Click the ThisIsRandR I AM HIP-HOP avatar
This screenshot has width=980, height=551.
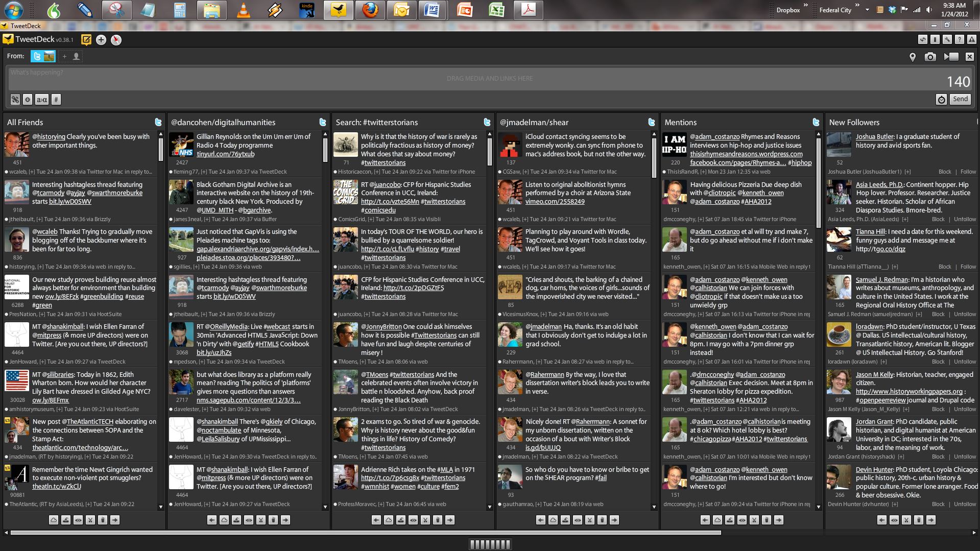point(674,145)
